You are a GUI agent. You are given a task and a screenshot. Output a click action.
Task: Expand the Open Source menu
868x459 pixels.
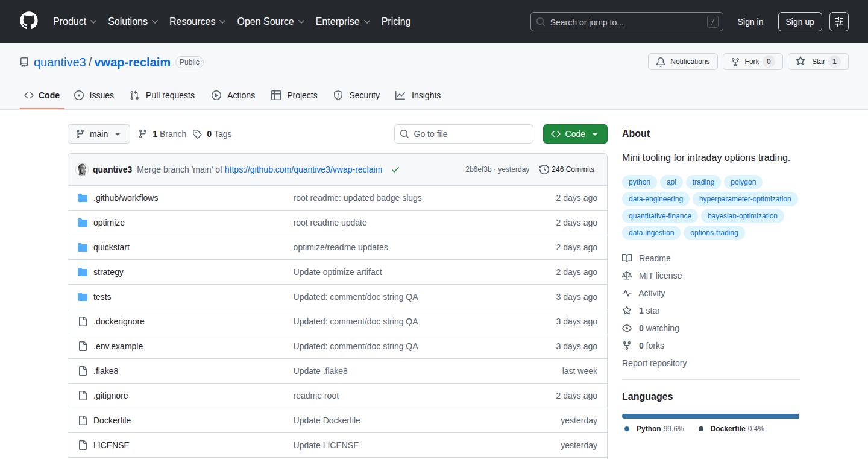click(271, 22)
